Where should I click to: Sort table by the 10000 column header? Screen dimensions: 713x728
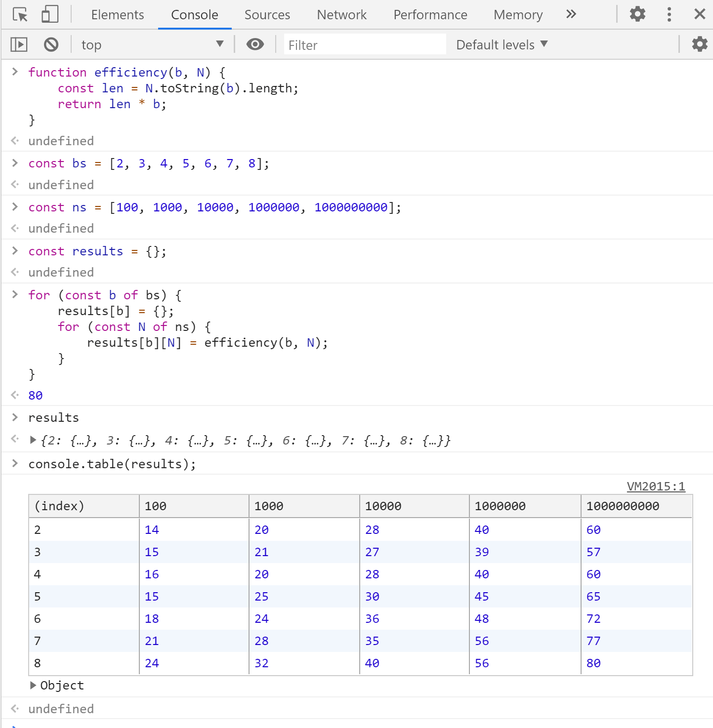coord(415,506)
